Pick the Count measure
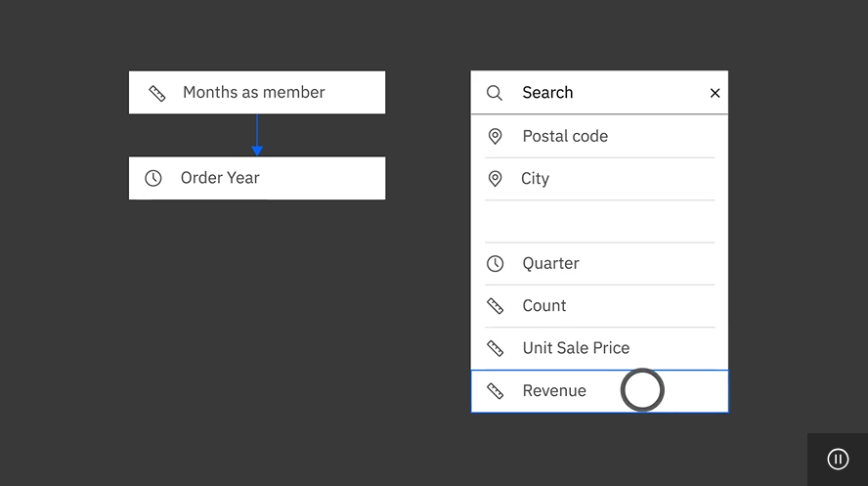Screen dimensions: 868x486 (x=599, y=306)
